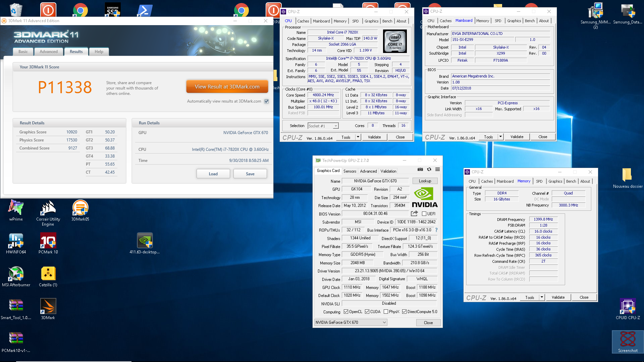Open MSI Afterburner shortcut
The image size is (644, 362).
click(x=16, y=276)
